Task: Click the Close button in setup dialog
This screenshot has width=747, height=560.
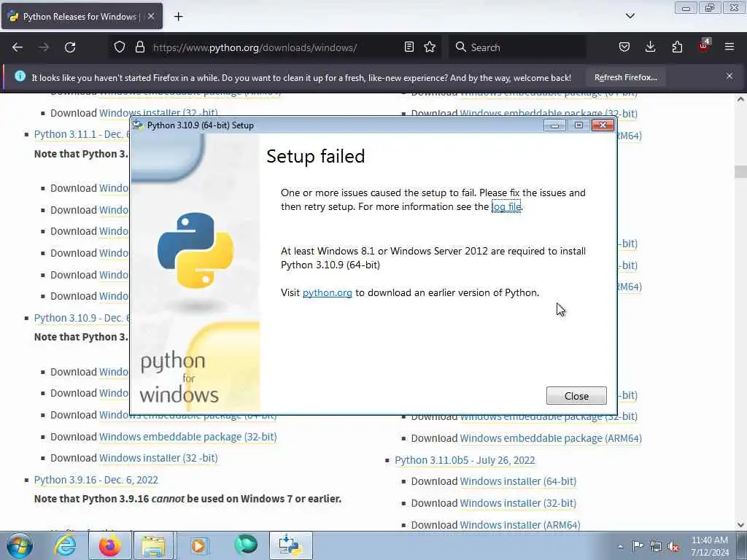Action: (576, 396)
